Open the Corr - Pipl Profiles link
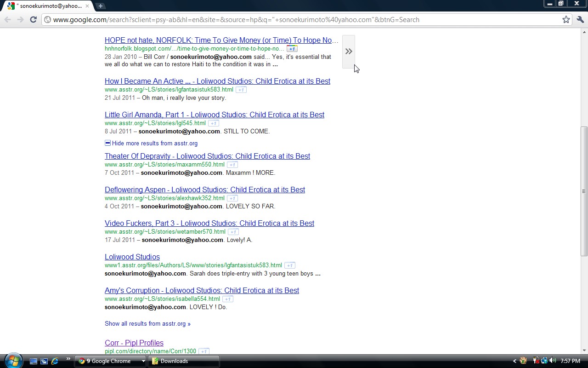 [x=134, y=343]
